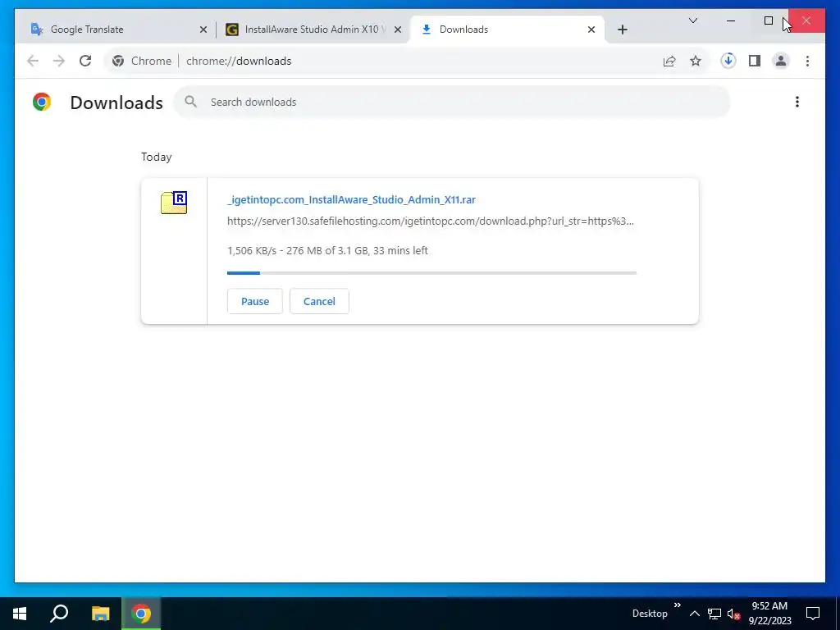Minimize the Chrome window

[x=731, y=21]
